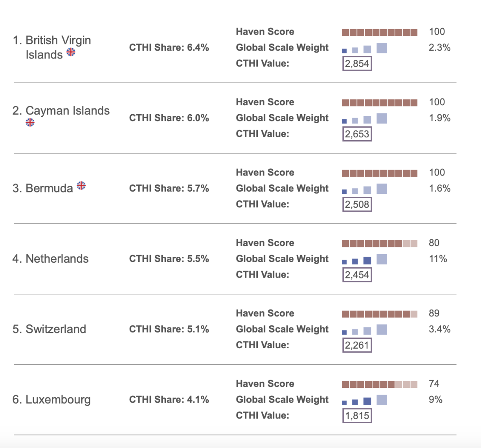The width and height of the screenshot is (481, 448).
Task: Select the Luxembourg country entry
Action: click(x=51, y=400)
